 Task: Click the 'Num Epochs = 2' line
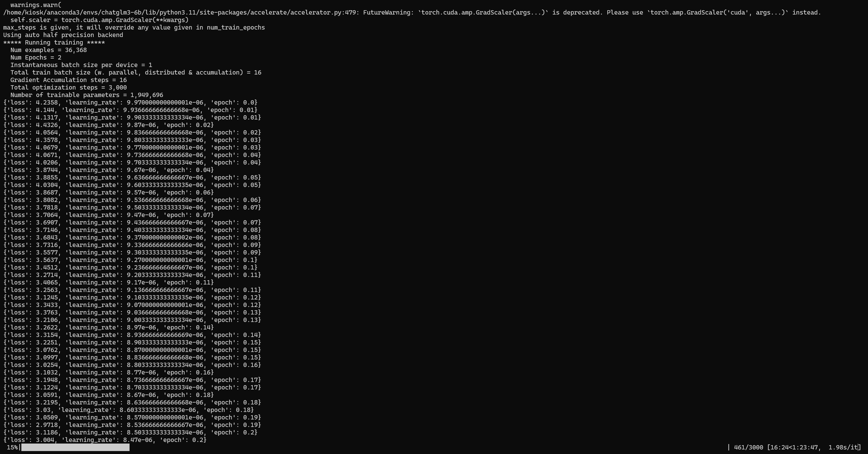(36, 57)
